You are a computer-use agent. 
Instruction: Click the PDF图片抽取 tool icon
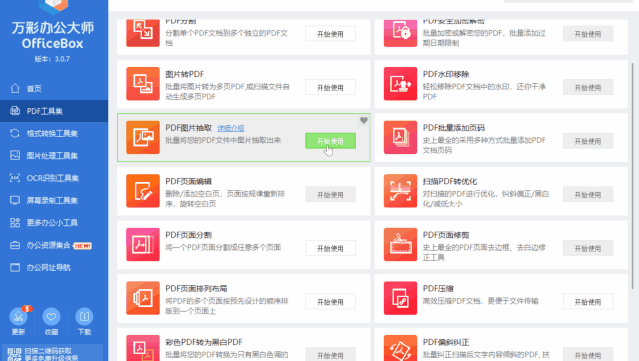click(143, 137)
